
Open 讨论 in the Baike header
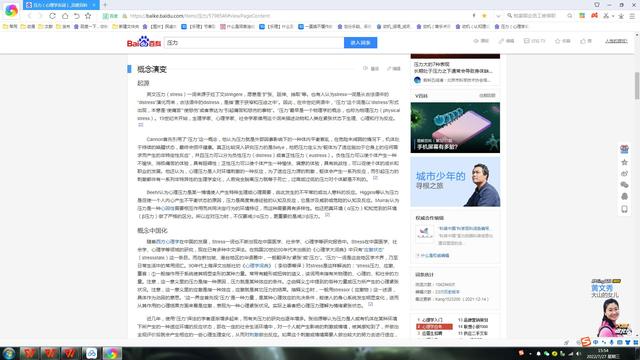535,41
